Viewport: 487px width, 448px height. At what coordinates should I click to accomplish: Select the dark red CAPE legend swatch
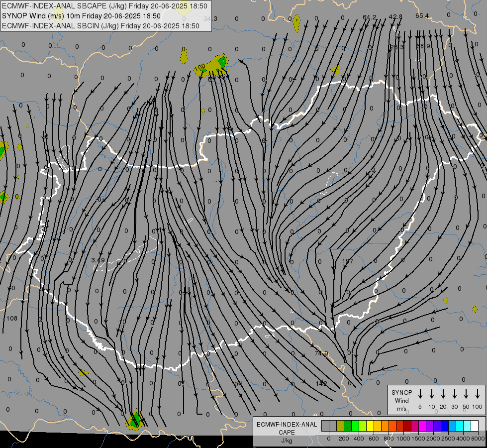pos(407,426)
